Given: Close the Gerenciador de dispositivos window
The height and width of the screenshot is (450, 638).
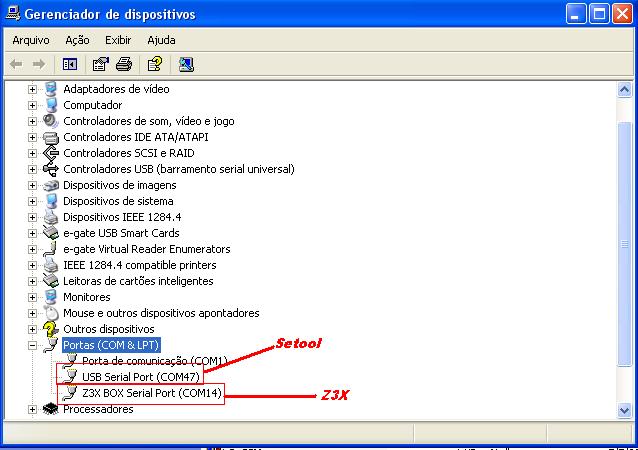Looking at the screenshot, I should (623, 14).
